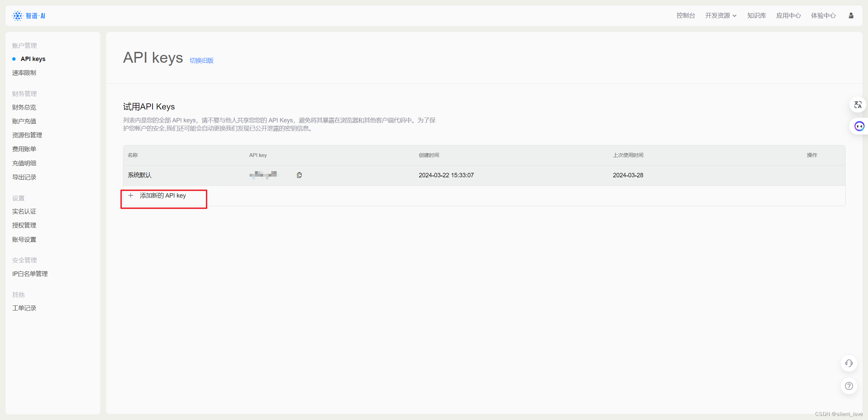868x420 pixels.
Task: Open the user profile icon
Action: click(851, 15)
